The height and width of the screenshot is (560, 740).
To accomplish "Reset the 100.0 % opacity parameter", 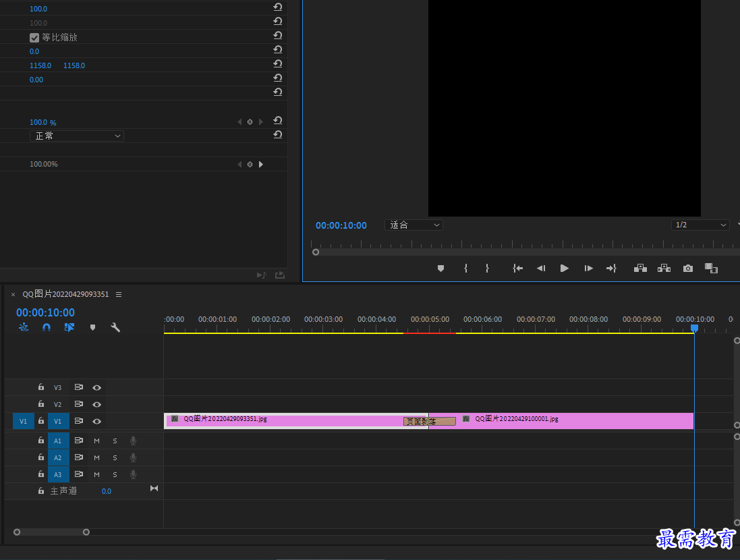I will click(x=277, y=120).
